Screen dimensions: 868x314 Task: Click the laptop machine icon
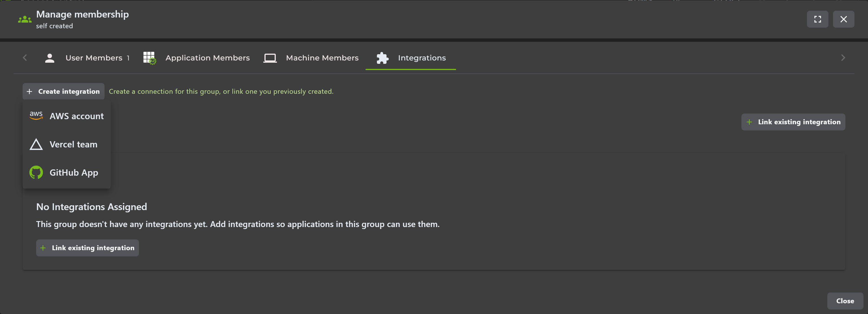pos(270,58)
